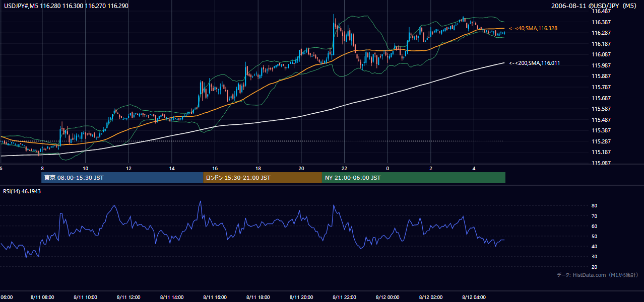644x302 pixels.
Task: Click RSI axis level 80
Action: [x=594, y=206]
